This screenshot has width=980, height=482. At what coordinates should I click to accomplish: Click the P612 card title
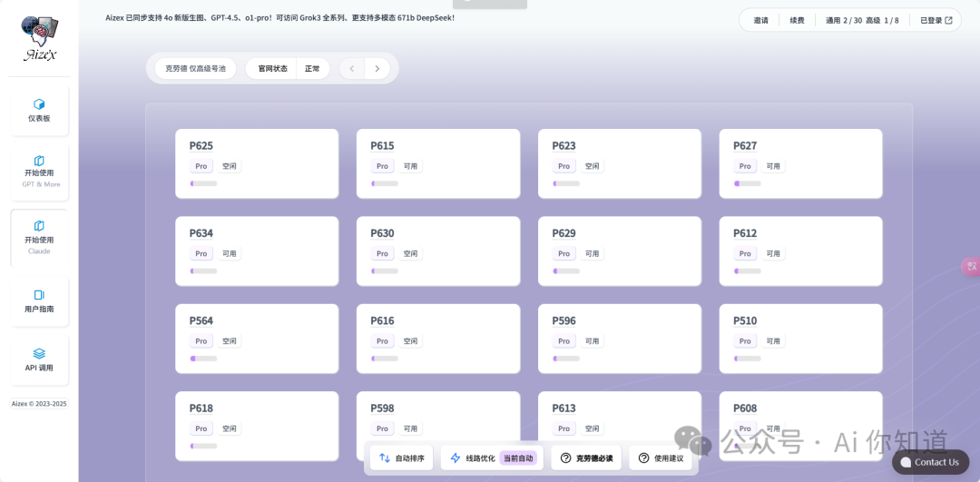point(745,233)
